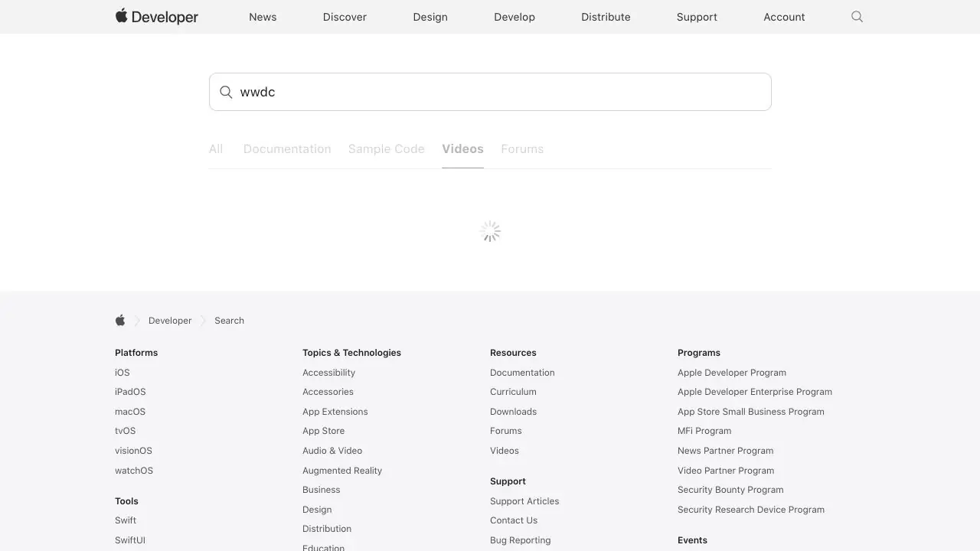Switch to the Documentation results tab
The image size is (980, 551).
[x=287, y=148]
